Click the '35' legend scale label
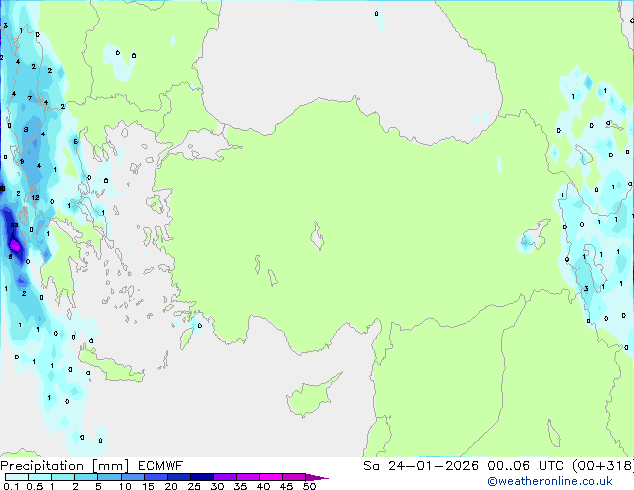The width and height of the screenshot is (634, 490). (x=240, y=486)
